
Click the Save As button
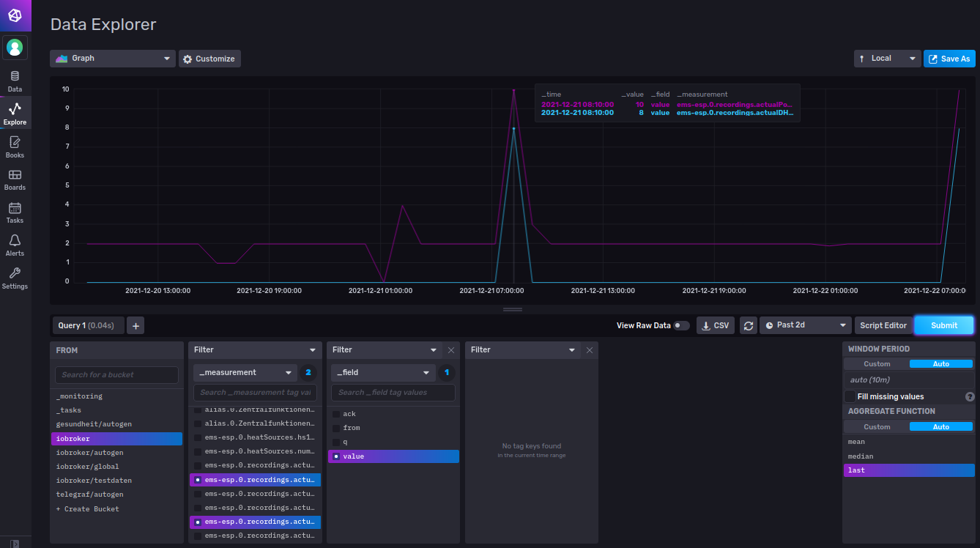(949, 59)
